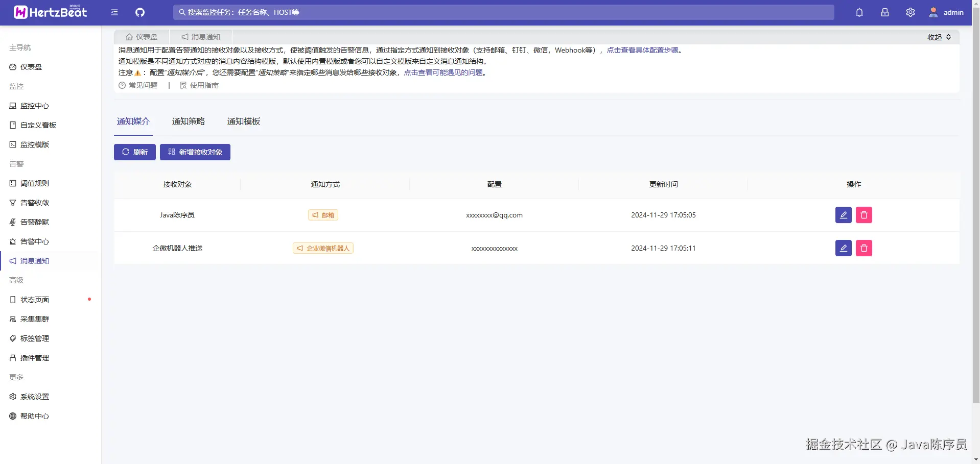Click the 更新时间 column header
Image resolution: width=980 pixels, height=464 pixels.
pyautogui.click(x=664, y=184)
